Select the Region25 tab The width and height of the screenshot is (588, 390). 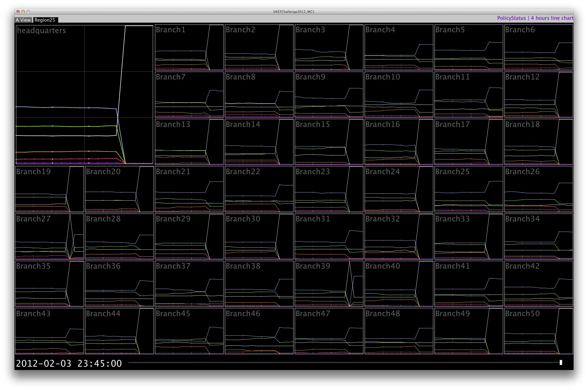[x=45, y=20]
